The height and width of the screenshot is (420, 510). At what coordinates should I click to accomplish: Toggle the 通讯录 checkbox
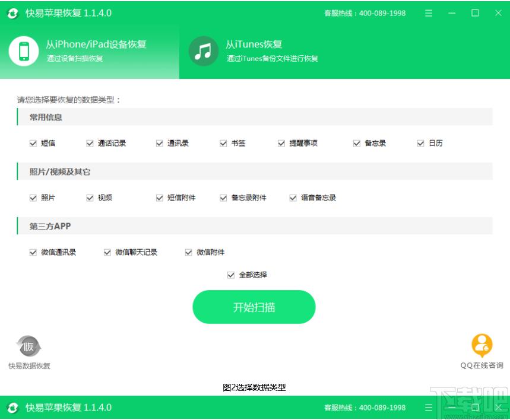pyautogui.click(x=159, y=144)
